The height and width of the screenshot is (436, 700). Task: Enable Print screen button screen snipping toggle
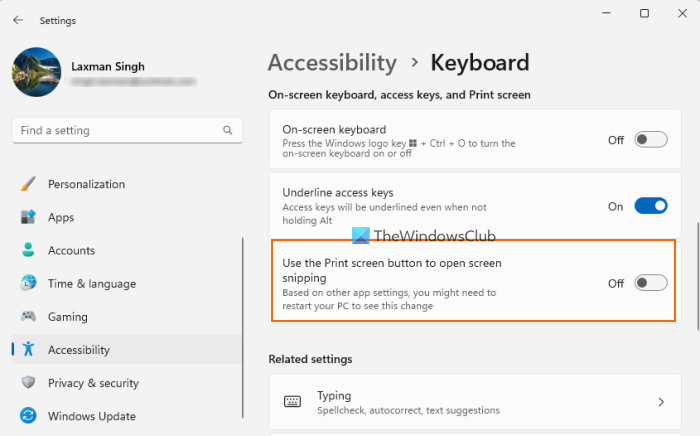tap(650, 283)
